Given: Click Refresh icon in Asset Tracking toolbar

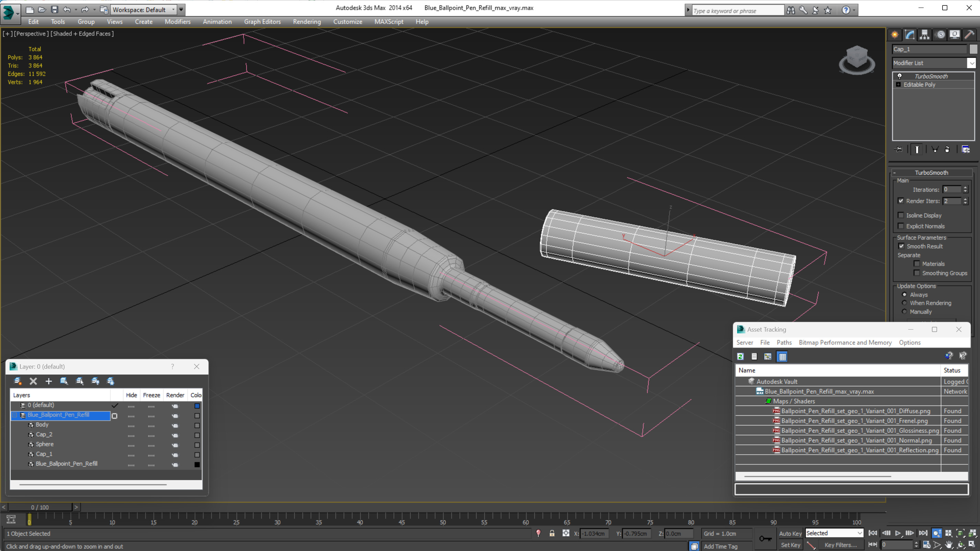Looking at the screenshot, I should (740, 356).
